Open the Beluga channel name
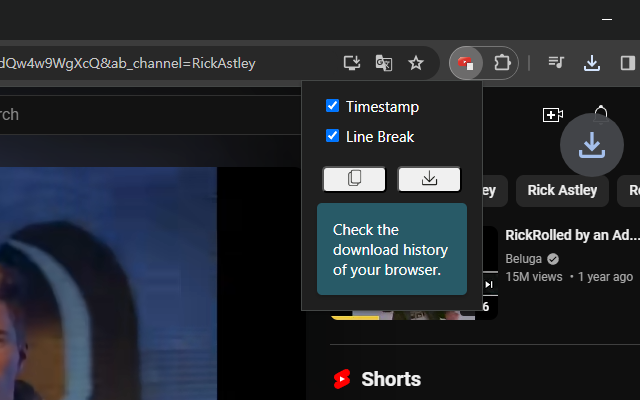 [523, 259]
